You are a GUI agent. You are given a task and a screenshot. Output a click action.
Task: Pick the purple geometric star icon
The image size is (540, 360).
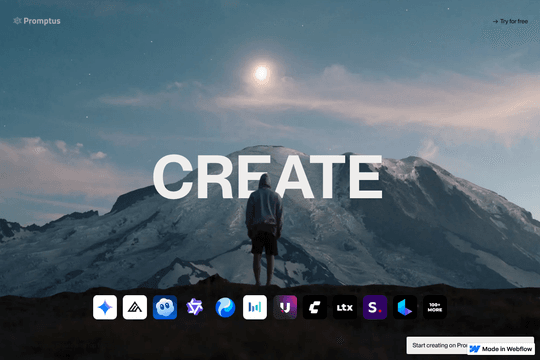coord(195,307)
